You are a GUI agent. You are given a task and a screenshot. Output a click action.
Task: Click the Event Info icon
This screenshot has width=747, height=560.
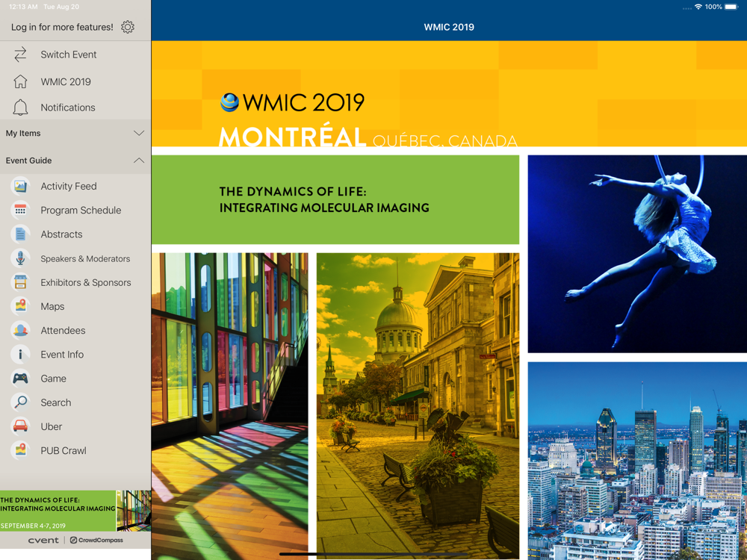coord(20,354)
